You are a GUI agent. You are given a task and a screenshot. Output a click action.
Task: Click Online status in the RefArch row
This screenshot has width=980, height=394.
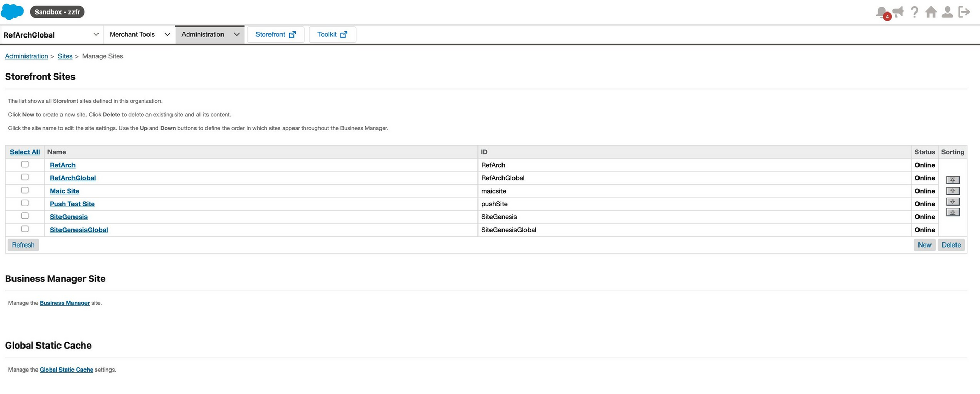[x=925, y=165]
